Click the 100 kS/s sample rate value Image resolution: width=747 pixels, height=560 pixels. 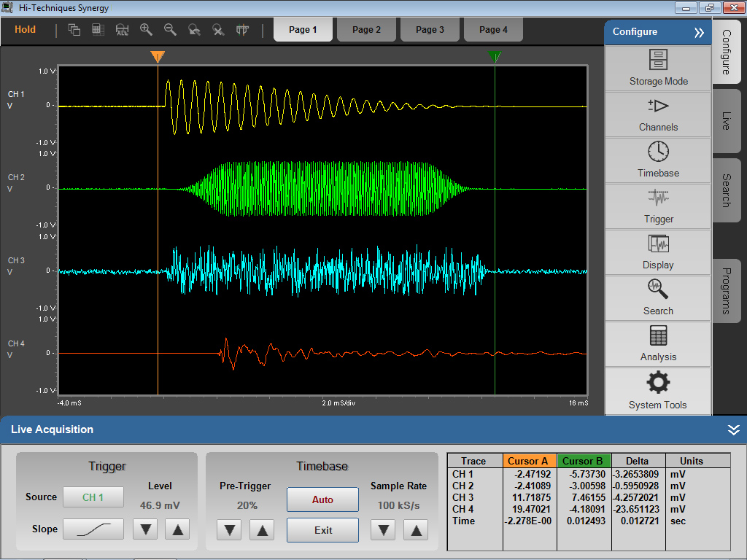(x=399, y=505)
